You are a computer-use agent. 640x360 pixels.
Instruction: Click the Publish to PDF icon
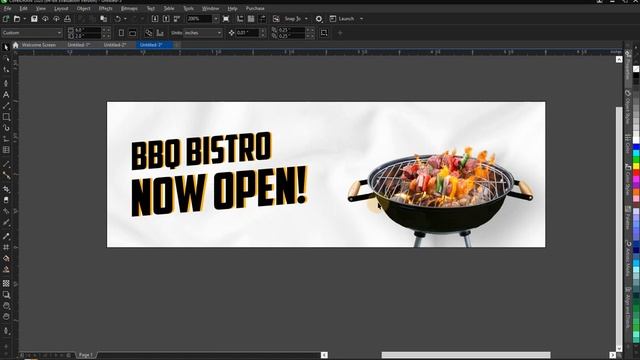(x=177, y=19)
